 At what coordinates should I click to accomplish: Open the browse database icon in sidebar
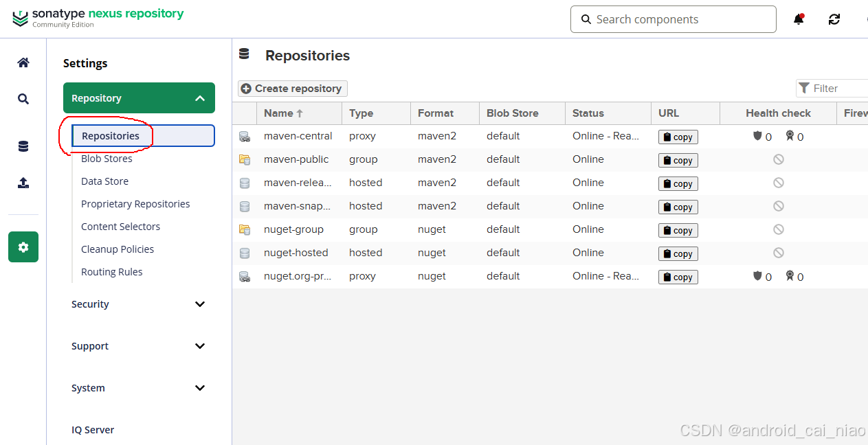23,146
